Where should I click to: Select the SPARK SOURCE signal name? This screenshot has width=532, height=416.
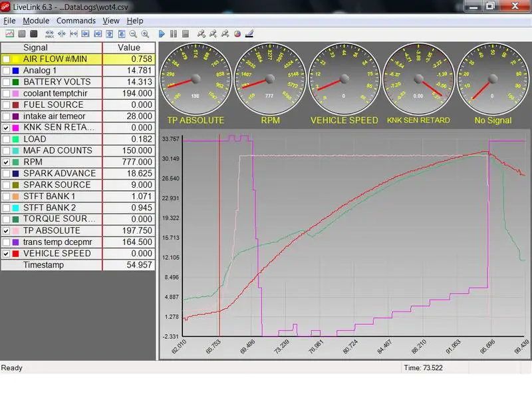tap(57, 185)
